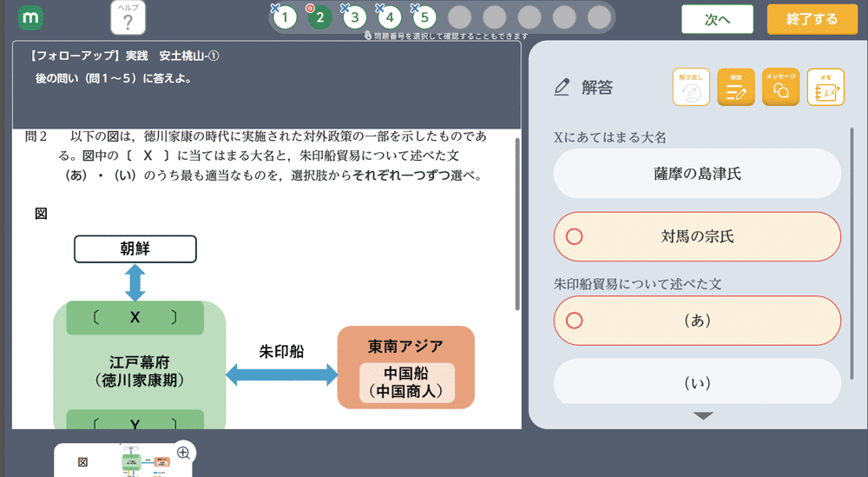Screen dimensions: 868x477
Task: Click the 朱印船貿易について述べた文 heading
Action: [638, 284]
